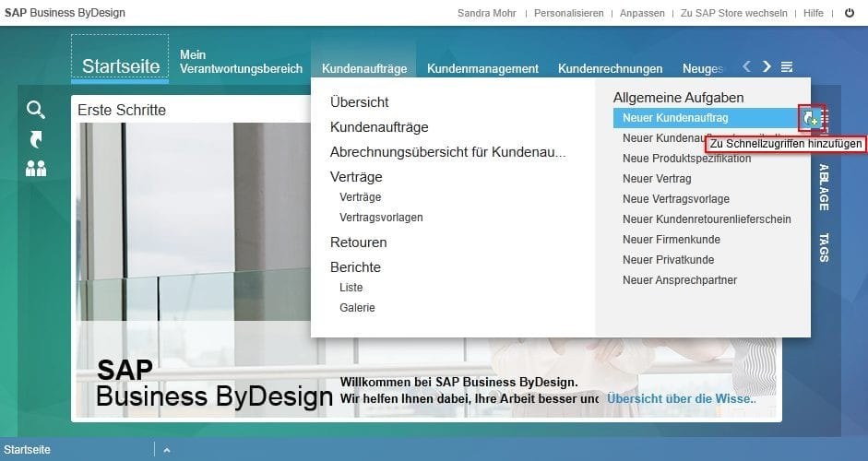Open Hilfe in header
Screen dimensions: 868x461
(x=814, y=13)
